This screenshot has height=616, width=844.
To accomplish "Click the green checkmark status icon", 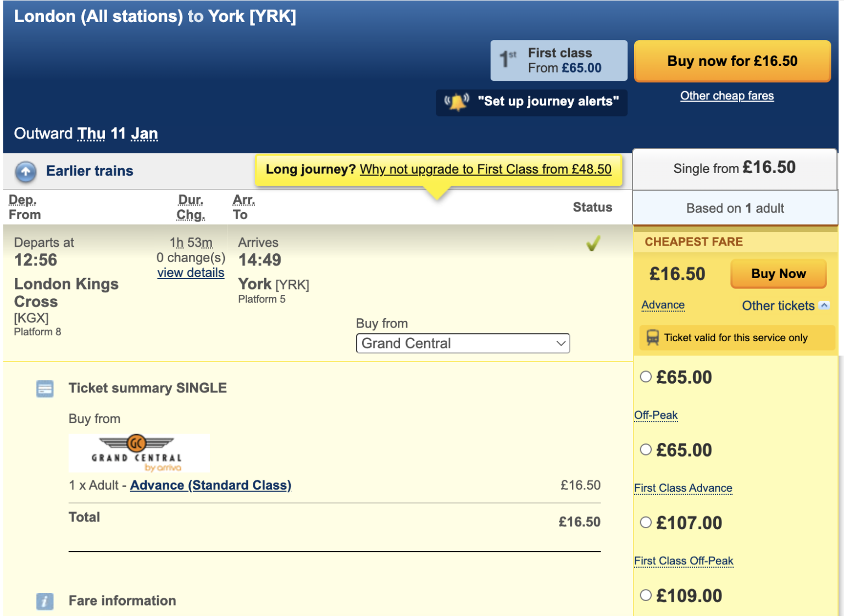I will (592, 243).
